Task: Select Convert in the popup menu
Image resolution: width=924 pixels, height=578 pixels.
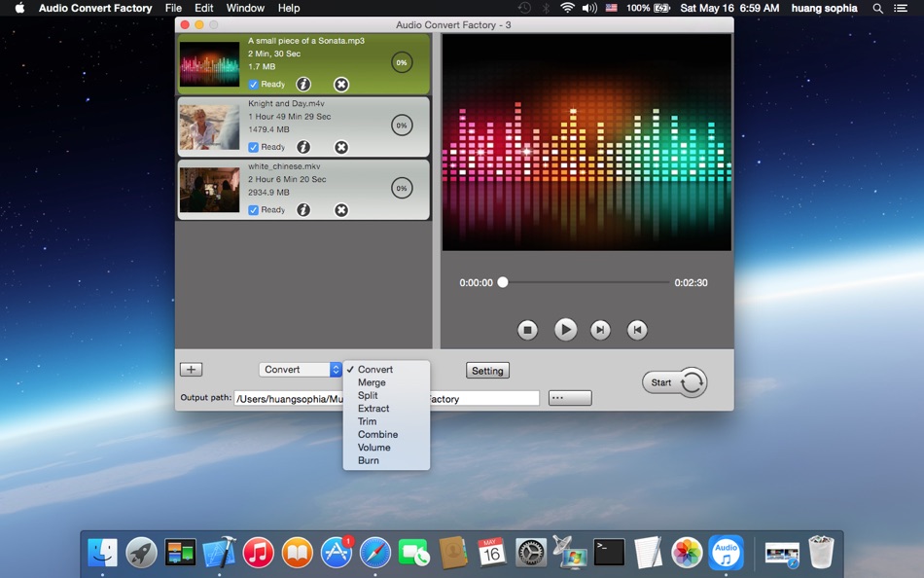Action: (x=386, y=369)
